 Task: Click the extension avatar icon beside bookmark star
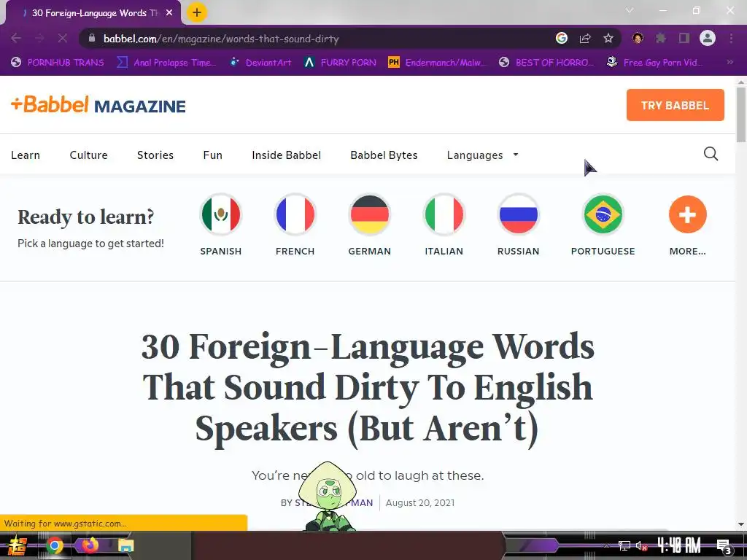638,38
